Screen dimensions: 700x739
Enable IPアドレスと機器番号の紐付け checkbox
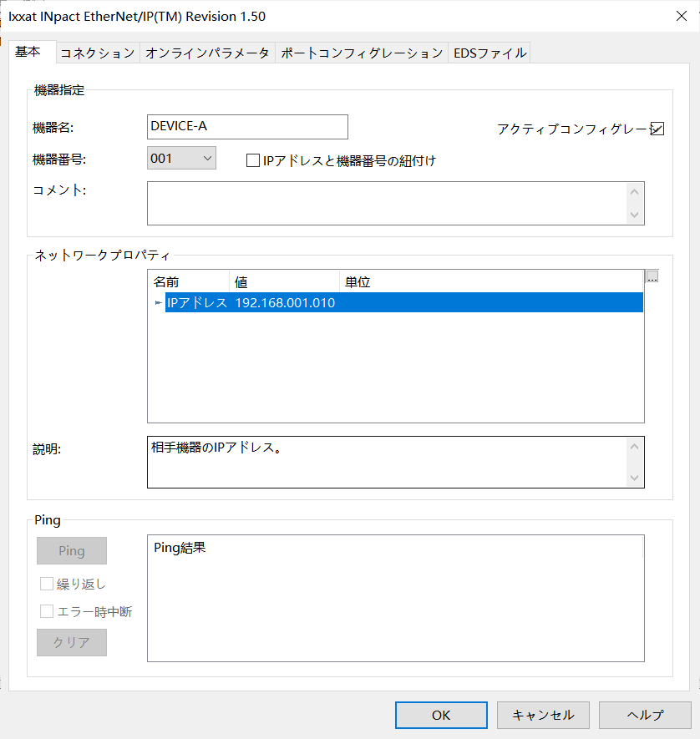point(253,160)
